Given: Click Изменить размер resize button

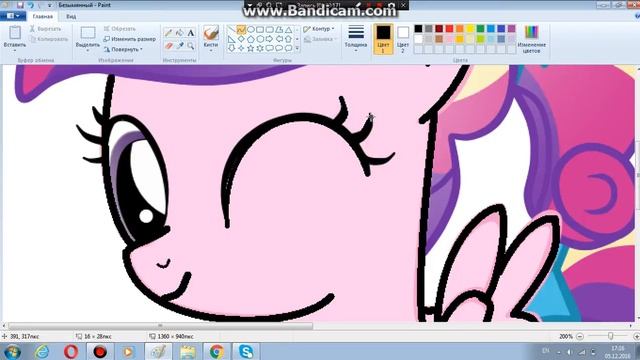Looking at the screenshot, I should coord(129,39).
